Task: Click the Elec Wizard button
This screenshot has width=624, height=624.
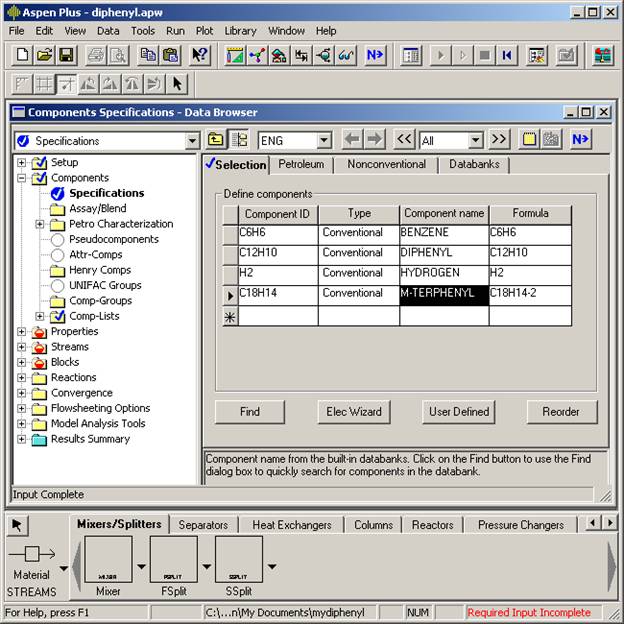Action: point(354,411)
